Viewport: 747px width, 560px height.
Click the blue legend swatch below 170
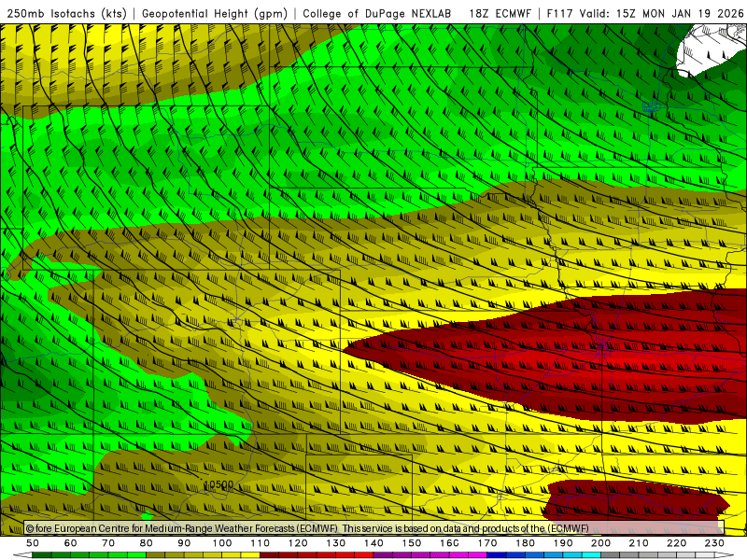coord(497,555)
